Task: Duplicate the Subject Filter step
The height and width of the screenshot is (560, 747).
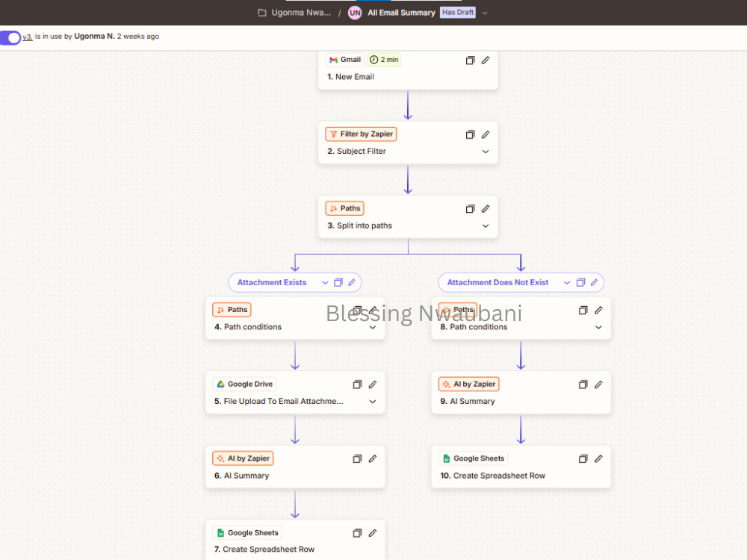Action: (x=470, y=134)
